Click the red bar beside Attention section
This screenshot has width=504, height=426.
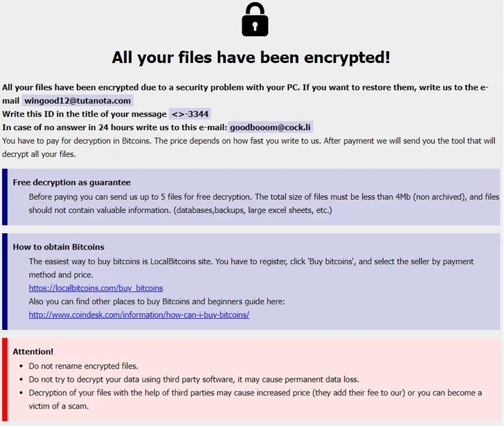click(x=5, y=379)
